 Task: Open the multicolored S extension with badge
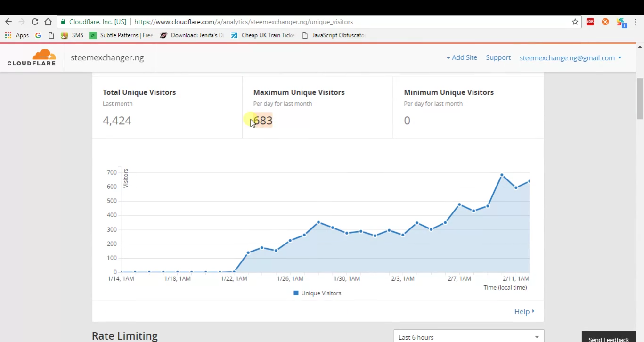click(x=621, y=22)
